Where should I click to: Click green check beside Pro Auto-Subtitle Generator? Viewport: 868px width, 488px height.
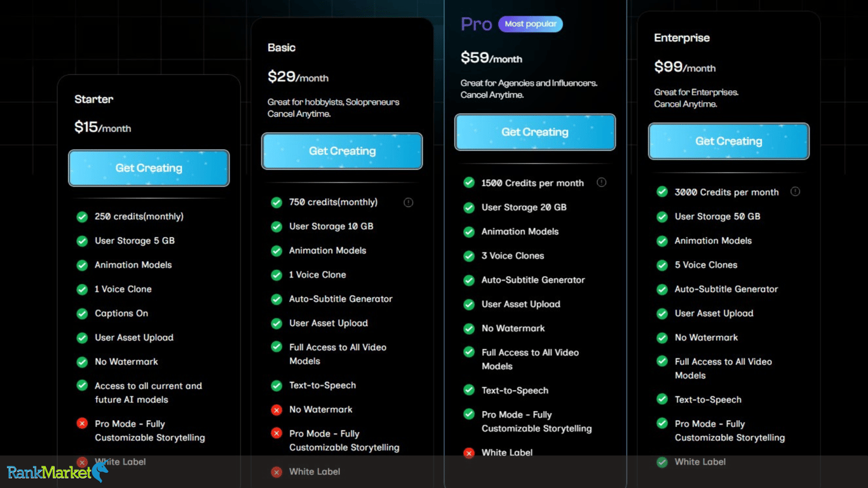tap(469, 280)
